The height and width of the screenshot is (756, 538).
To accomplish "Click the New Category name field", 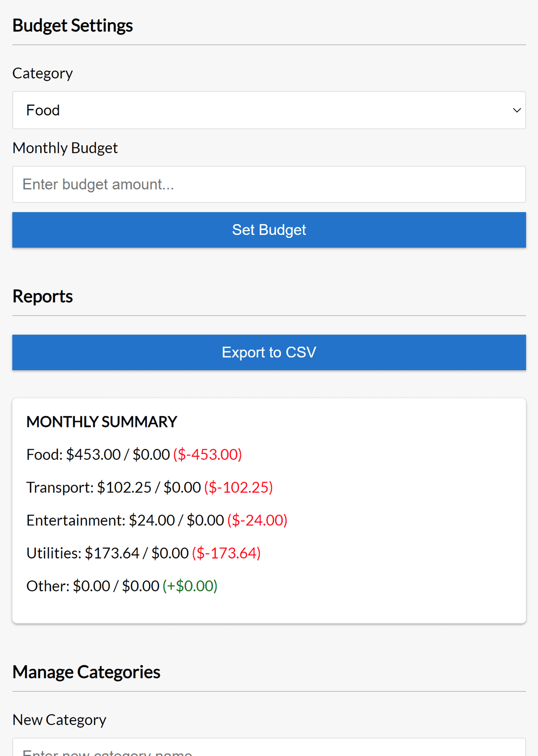I will point(269,749).
